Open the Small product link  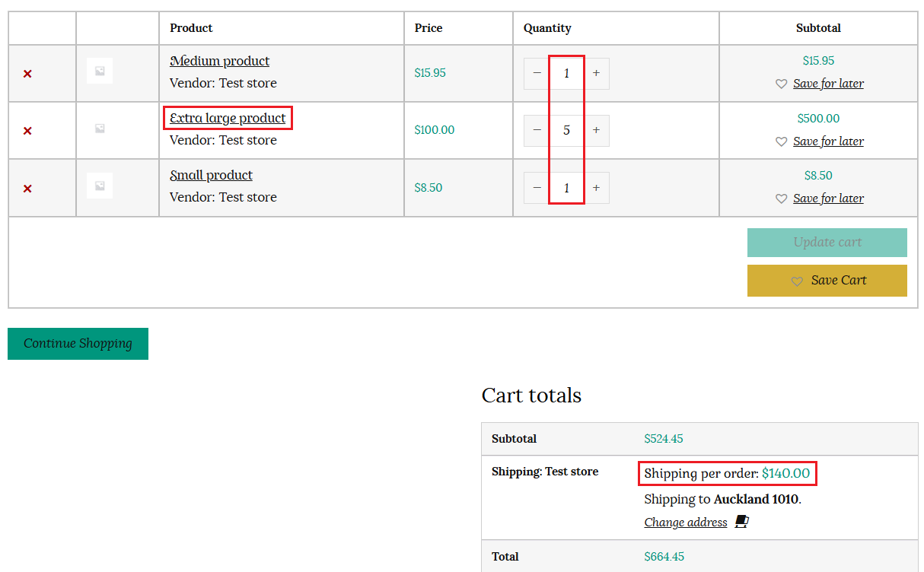coord(212,175)
